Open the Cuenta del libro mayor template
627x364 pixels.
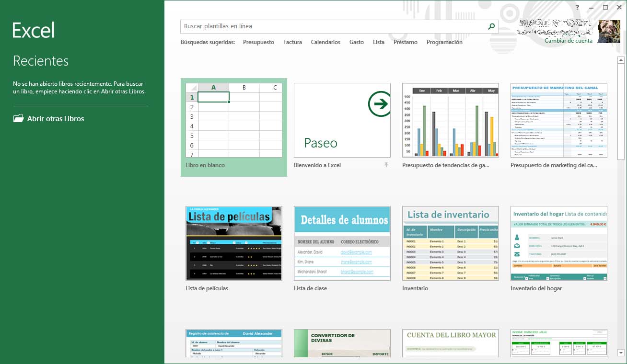pos(451,343)
